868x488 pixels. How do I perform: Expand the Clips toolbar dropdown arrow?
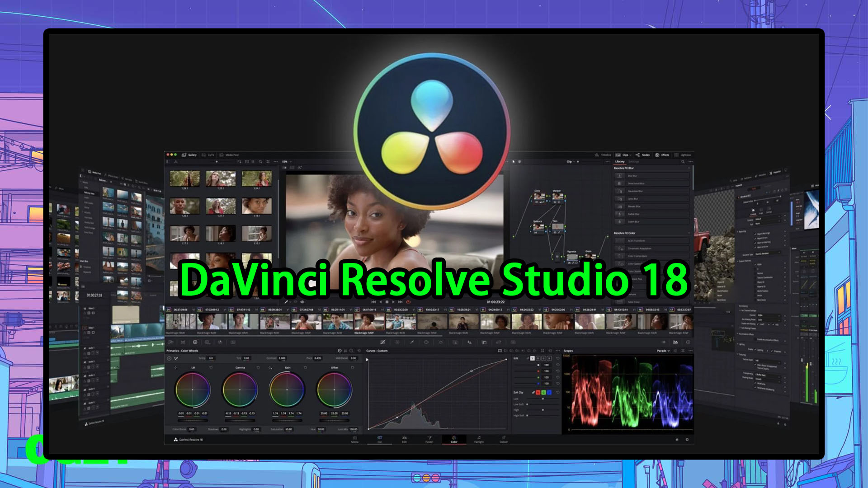(631, 155)
